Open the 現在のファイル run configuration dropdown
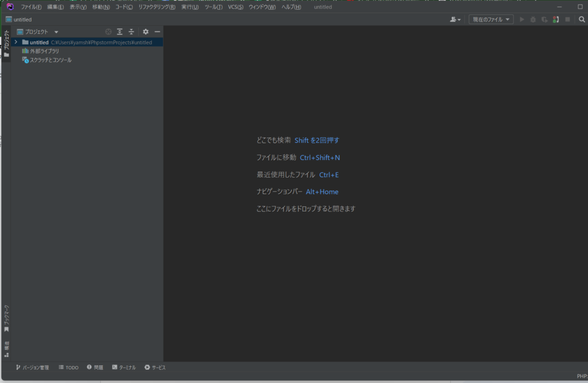Screen dimensions: 588x383 [491, 19]
